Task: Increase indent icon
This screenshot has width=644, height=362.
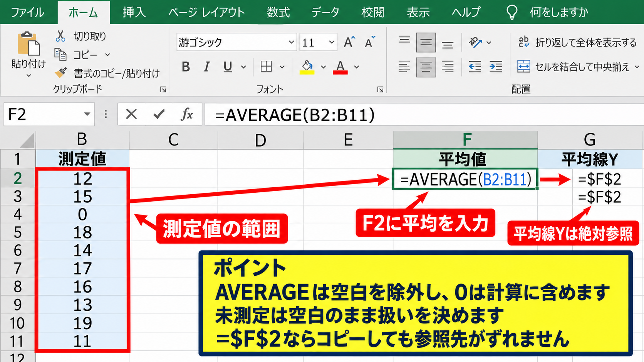Action: (x=496, y=67)
